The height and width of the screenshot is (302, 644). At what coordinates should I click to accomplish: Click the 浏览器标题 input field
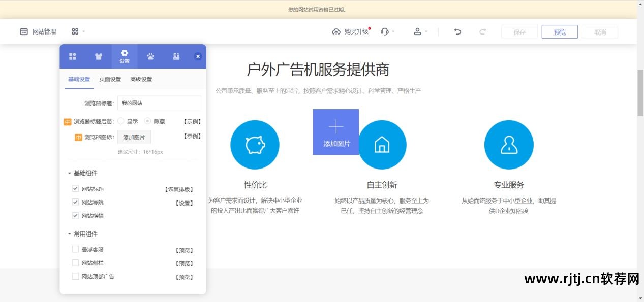(159, 103)
